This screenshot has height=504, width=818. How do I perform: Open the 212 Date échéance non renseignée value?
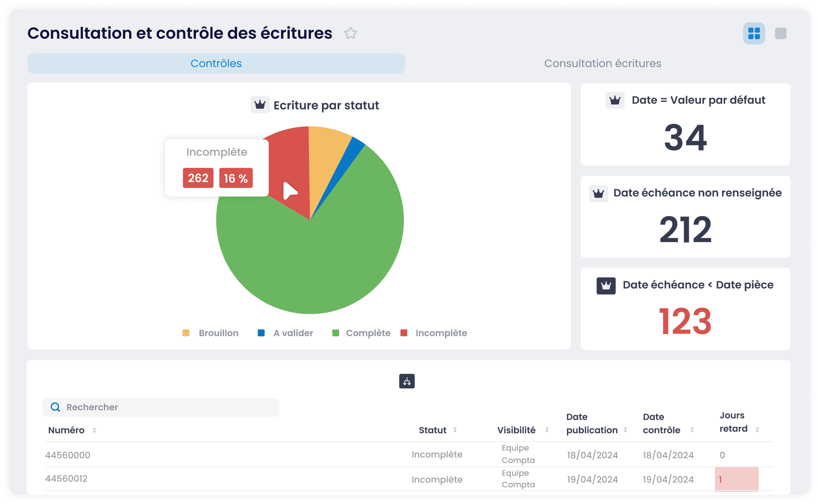click(x=685, y=229)
